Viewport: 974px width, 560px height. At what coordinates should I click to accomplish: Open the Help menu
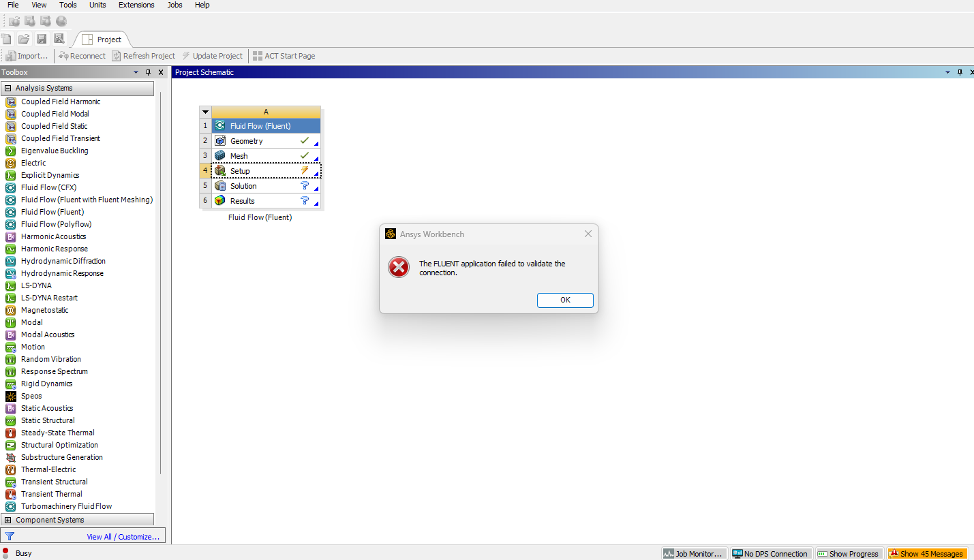(x=202, y=5)
